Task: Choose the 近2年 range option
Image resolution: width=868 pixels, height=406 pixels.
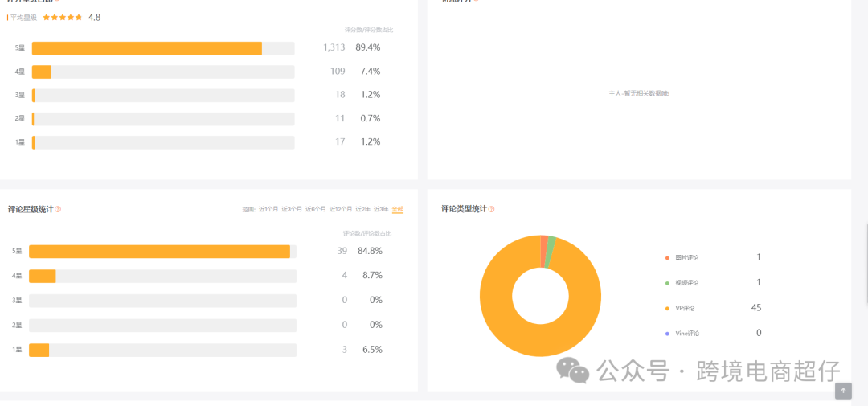Action: 363,209
